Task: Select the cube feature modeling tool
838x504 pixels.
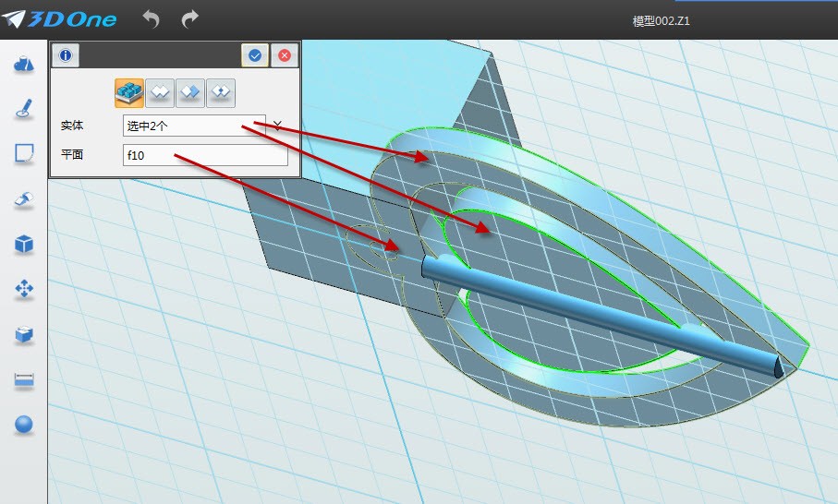Action: click(x=24, y=244)
